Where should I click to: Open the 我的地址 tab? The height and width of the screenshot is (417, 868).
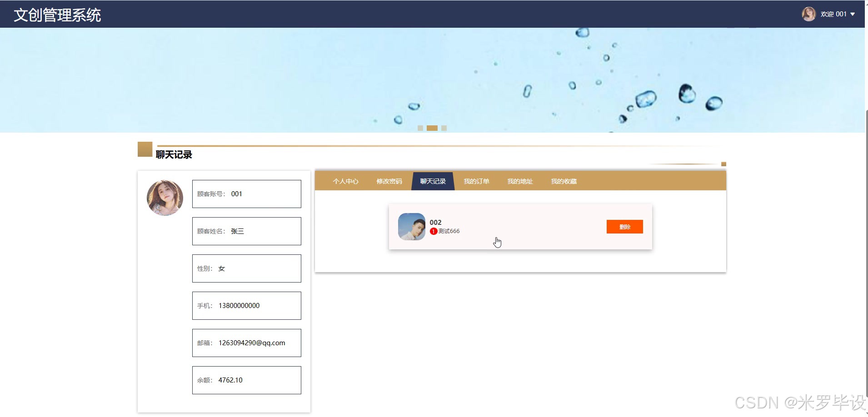[x=520, y=181]
